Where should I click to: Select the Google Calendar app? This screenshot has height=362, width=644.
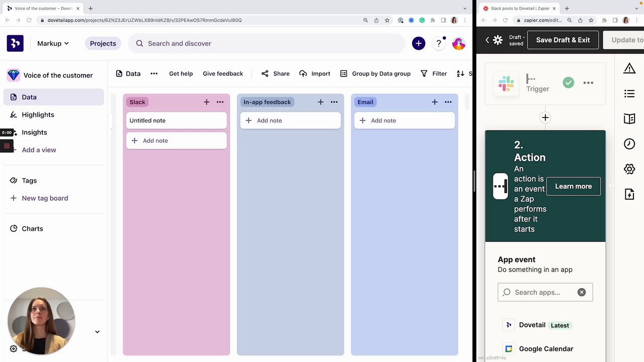click(x=545, y=349)
